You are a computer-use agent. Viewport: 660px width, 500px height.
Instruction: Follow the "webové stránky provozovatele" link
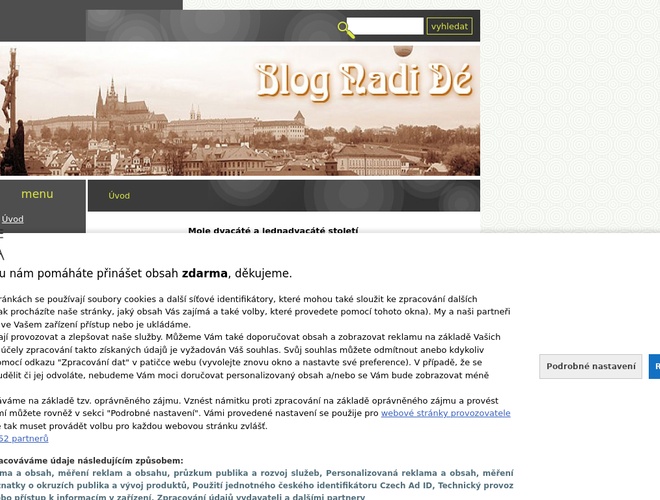(445, 412)
